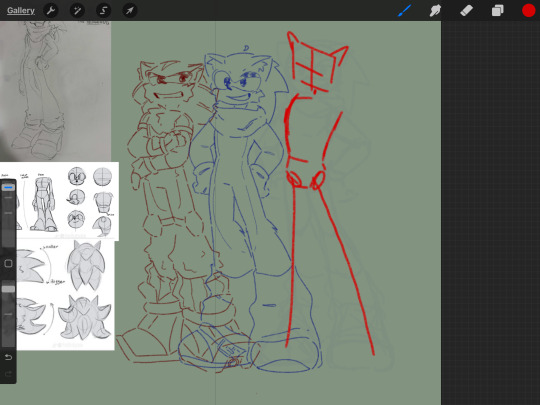This screenshot has height=405, width=540.
Task: Select the Brush tool
Action: (x=405, y=11)
